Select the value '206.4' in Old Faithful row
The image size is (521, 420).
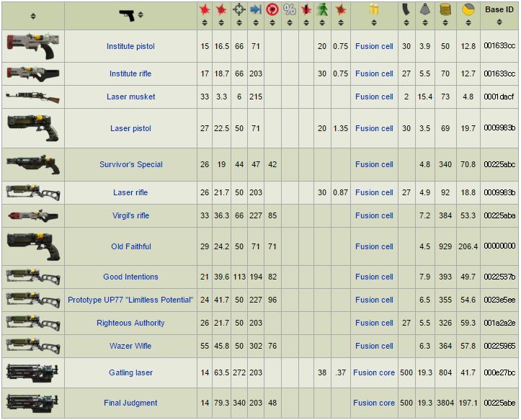[x=468, y=246]
